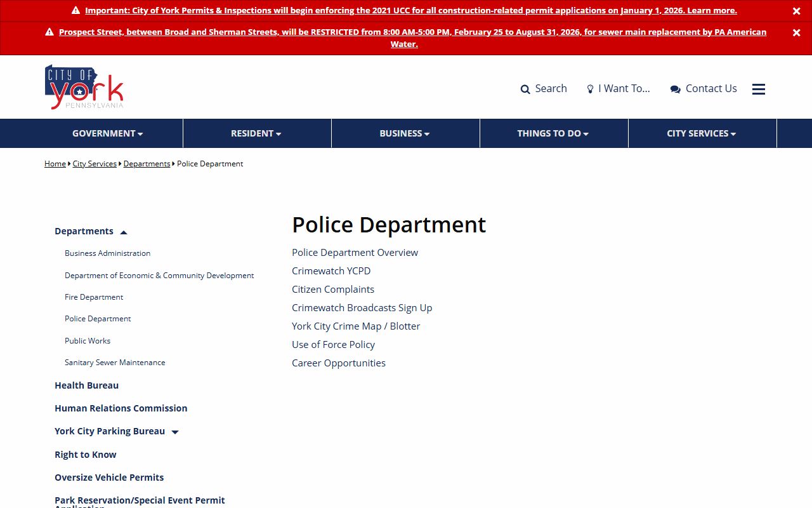The width and height of the screenshot is (812, 508).
Task: Open the Resident dropdown menu
Action: 256,133
